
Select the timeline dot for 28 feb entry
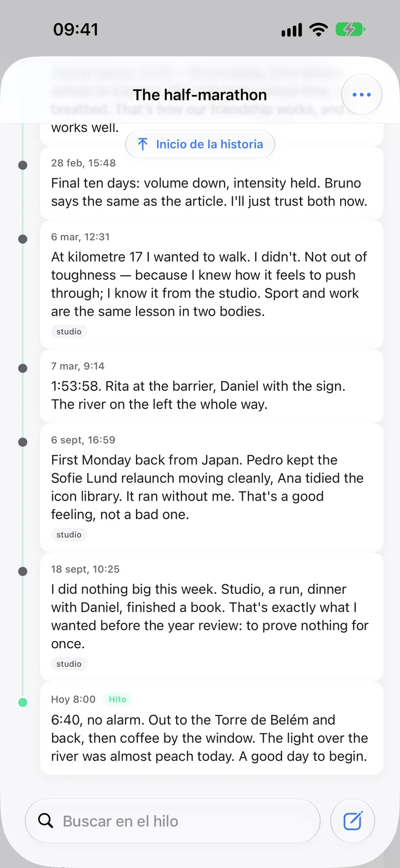pyautogui.click(x=23, y=165)
